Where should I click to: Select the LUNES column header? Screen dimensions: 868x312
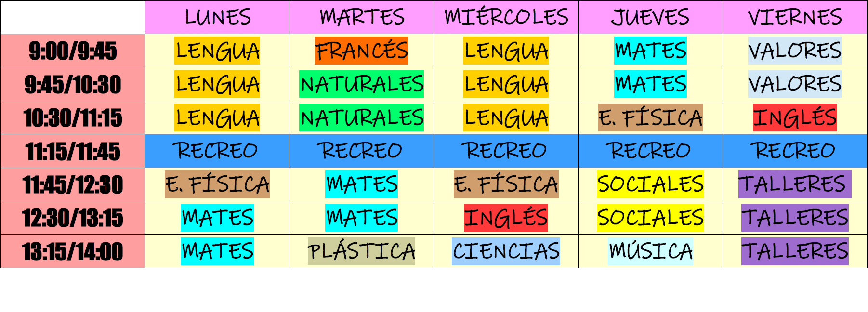pyautogui.click(x=217, y=17)
